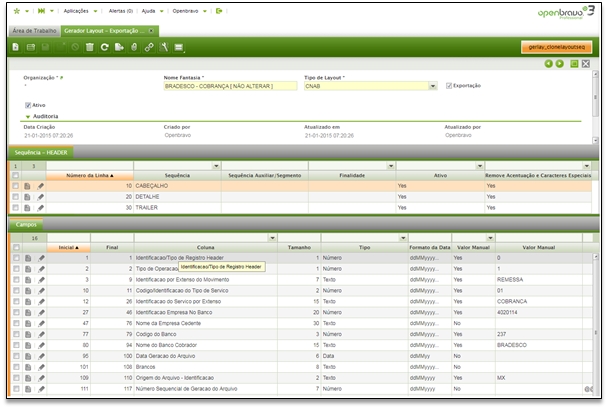Click the new record icon in toolbar

(17, 47)
